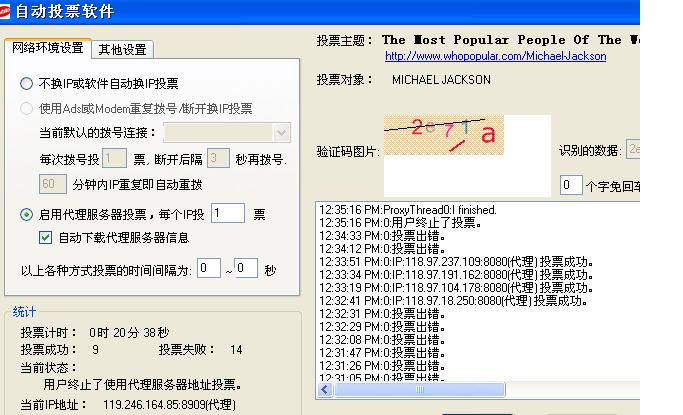Click the maximum vote interval field

(245, 268)
